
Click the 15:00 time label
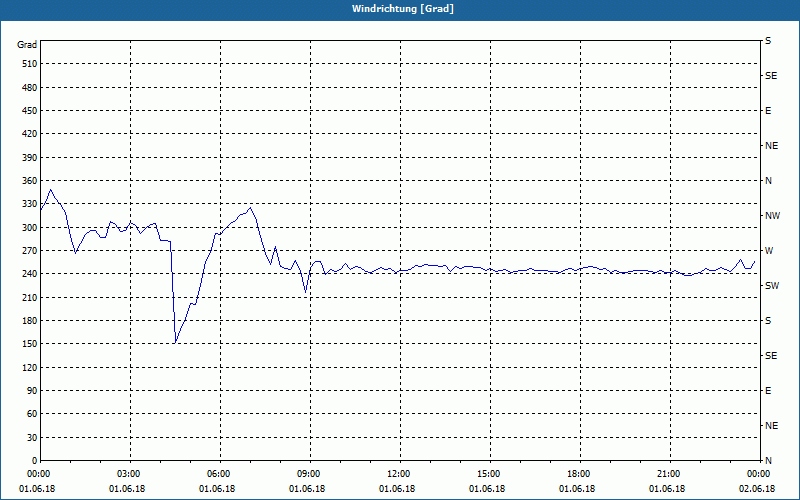click(x=491, y=474)
